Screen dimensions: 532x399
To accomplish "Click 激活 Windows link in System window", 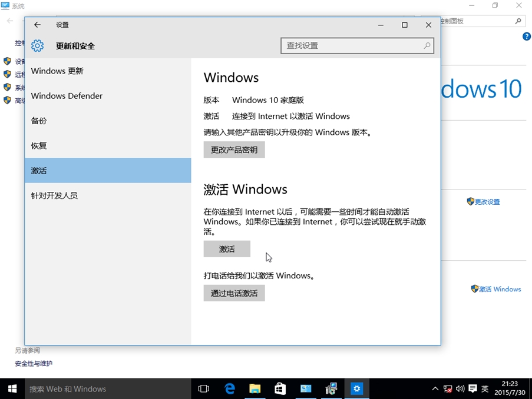I will (x=500, y=289).
